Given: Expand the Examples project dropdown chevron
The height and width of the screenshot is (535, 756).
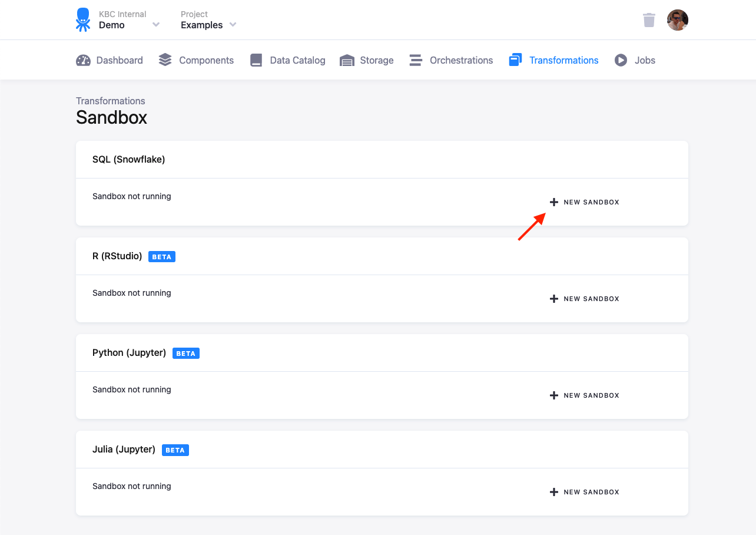Looking at the screenshot, I should pyautogui.click(x=233, y=25).
